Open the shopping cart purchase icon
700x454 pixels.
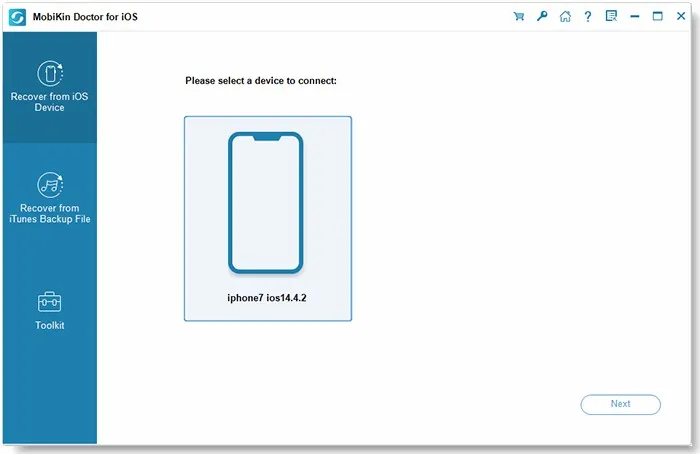click(x=518, y=16)
